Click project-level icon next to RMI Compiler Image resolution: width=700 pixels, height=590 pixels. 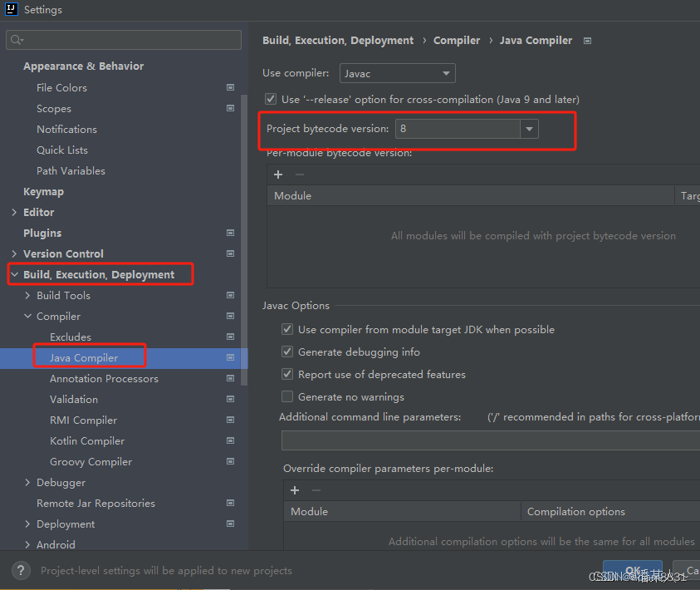230,420
